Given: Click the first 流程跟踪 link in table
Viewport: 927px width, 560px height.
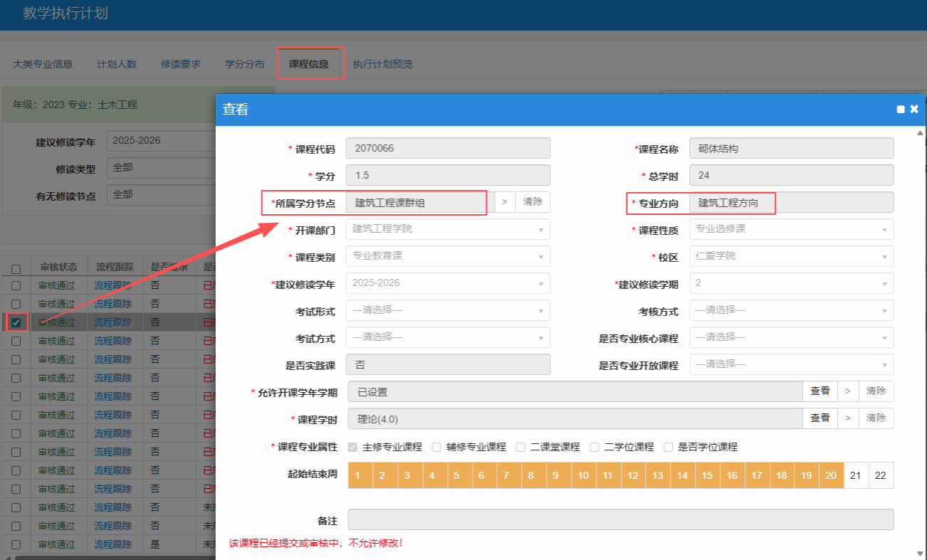Looking at the screenshot, I should [x=114, y=285].
